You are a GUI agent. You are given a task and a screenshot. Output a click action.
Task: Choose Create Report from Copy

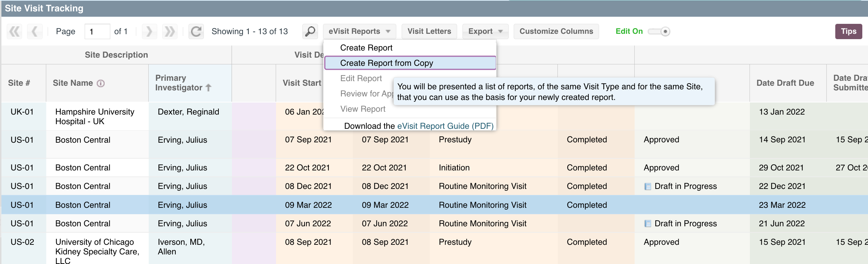click(x=410, y=63)
